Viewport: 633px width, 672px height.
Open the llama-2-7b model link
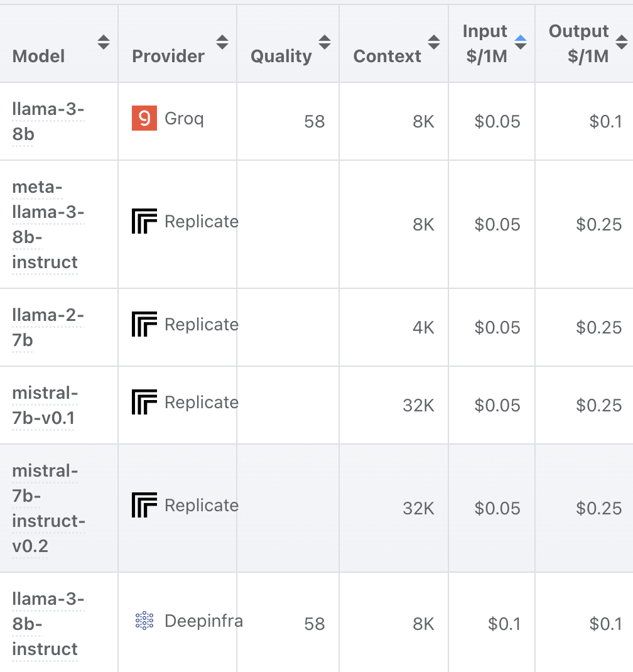[48, 327]
